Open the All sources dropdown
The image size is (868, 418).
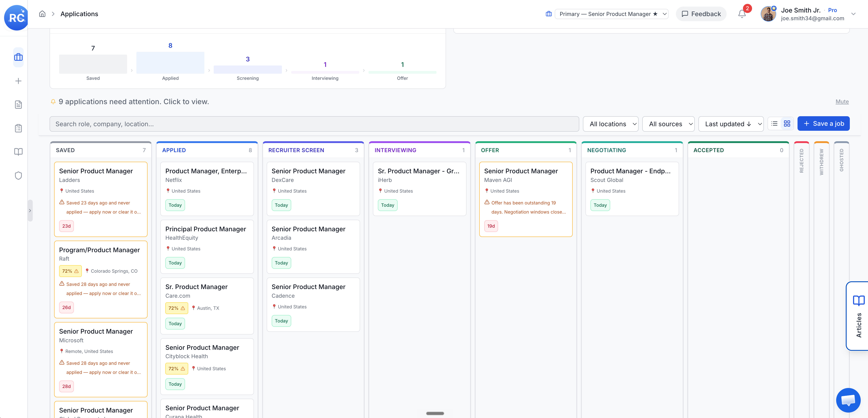(x=668, y=124)
